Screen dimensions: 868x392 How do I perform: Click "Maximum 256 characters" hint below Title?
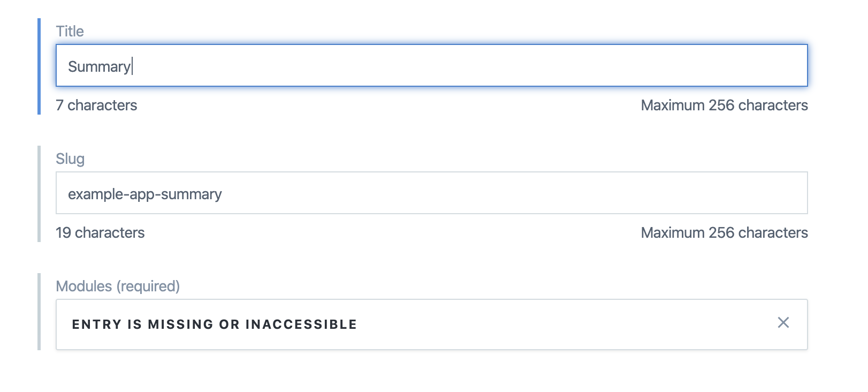tap(724, 105)
